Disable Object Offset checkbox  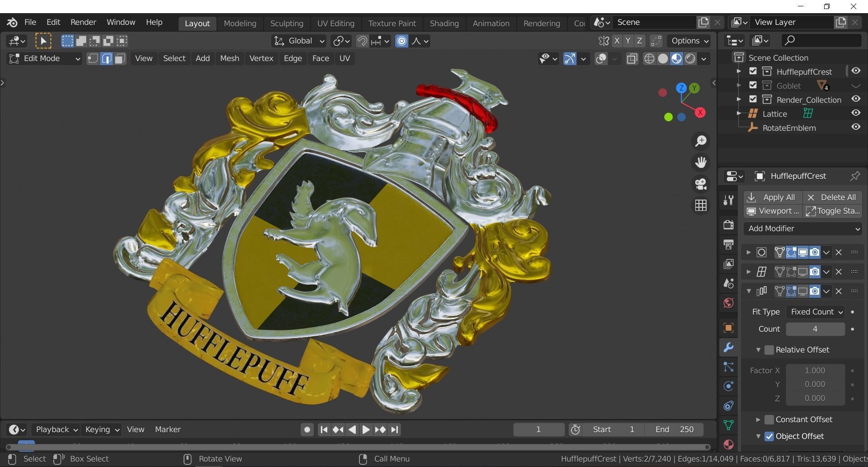pyautogui.click(x=769, y=436)
